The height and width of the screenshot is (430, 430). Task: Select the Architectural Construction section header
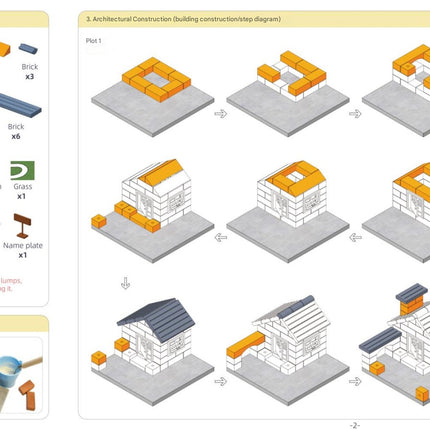click(x=183, y=19)
